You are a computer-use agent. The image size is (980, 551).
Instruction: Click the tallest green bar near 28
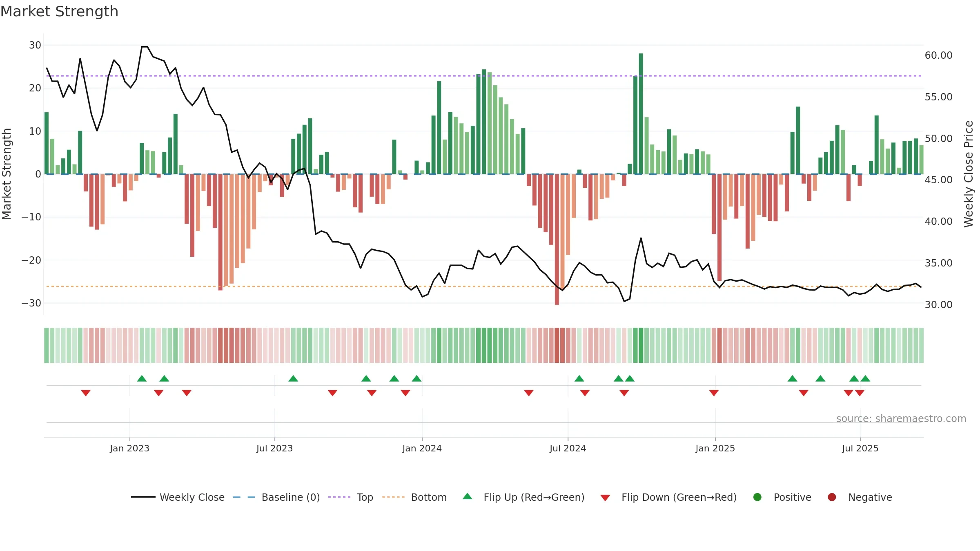[x=641, y=113]
